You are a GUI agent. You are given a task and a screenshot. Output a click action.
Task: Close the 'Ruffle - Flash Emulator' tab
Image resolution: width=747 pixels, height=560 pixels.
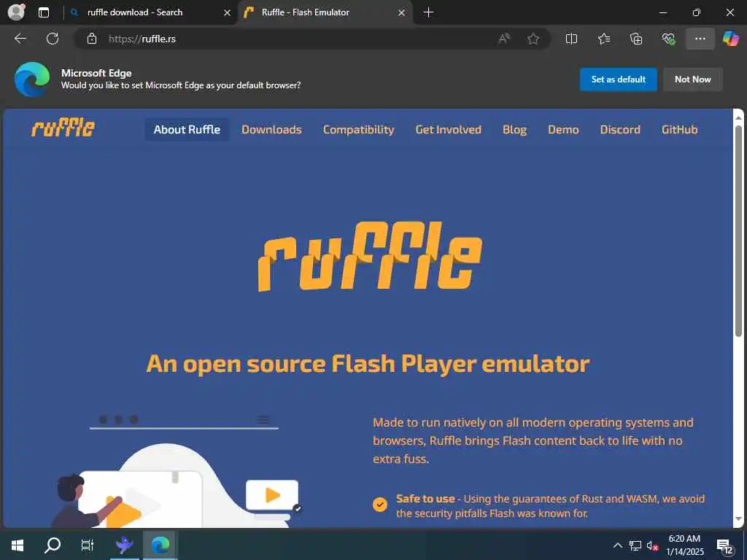coord(402,13)
